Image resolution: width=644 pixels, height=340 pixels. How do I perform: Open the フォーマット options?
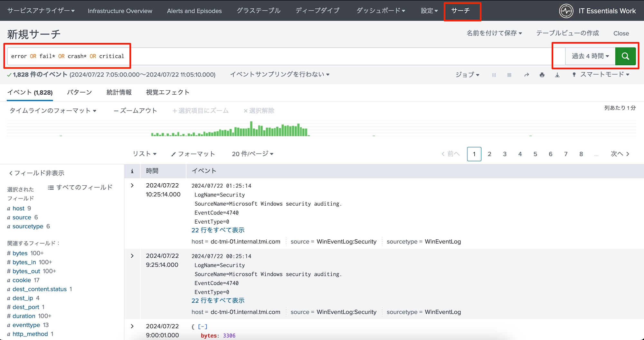click(x=193, y=154)
